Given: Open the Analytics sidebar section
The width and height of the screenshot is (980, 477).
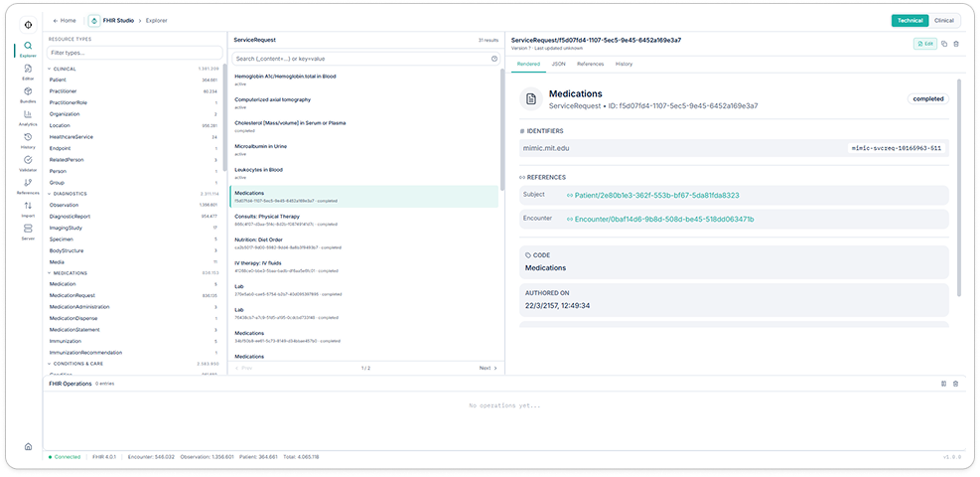Looking at the screenshot, I should coord(28,118).
